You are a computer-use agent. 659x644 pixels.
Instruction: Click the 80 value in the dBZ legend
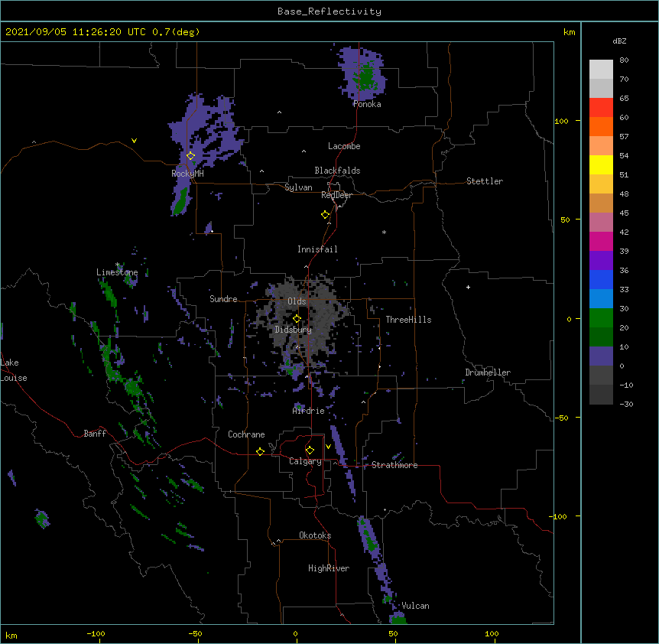[624, 60]
